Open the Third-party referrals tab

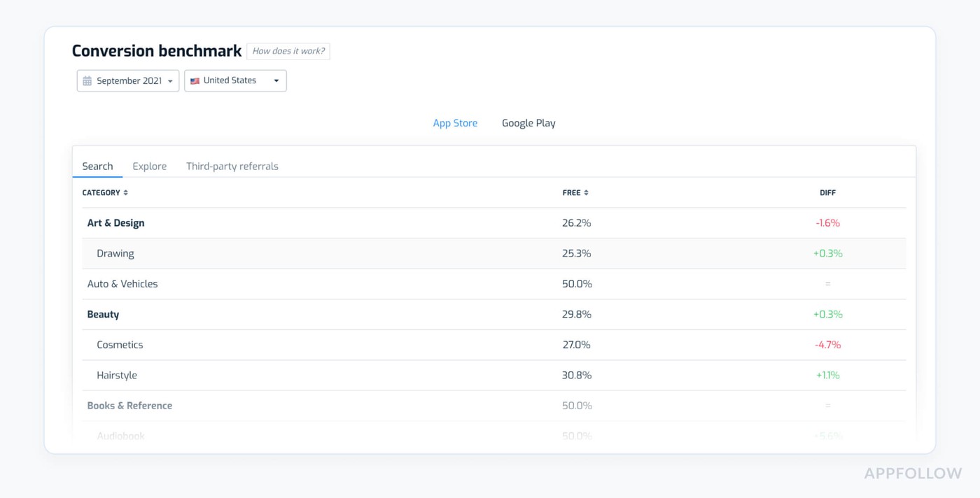(232, 166)
